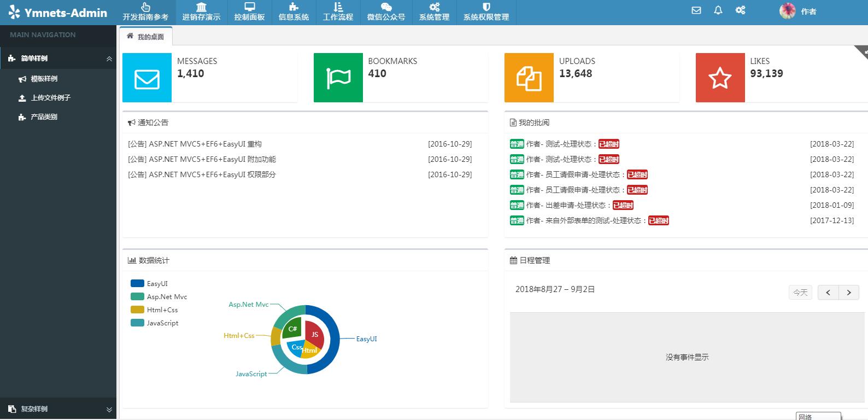868x420 pixels.
Task: Open 产品类别 in the sidebar
Action: point(44,117)
